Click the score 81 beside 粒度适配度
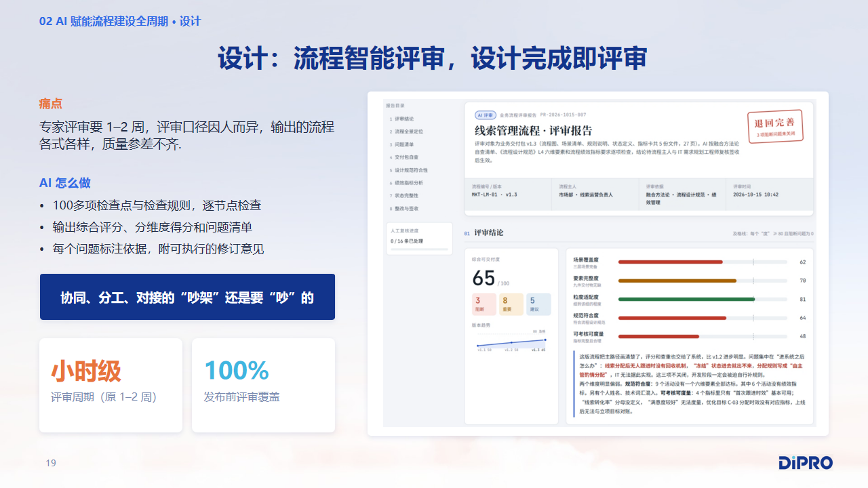Viewport: 868px width, 488px height. click(803, 299)
